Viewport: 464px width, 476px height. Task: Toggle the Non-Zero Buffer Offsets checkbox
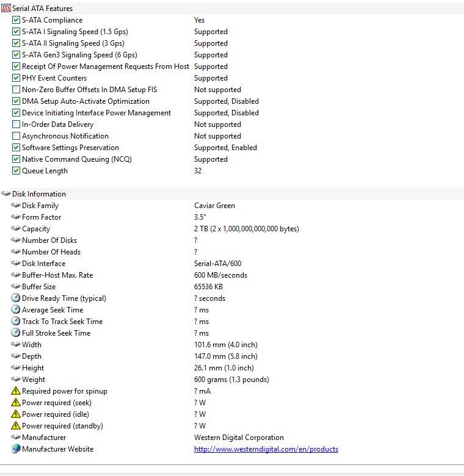(16, 90)
